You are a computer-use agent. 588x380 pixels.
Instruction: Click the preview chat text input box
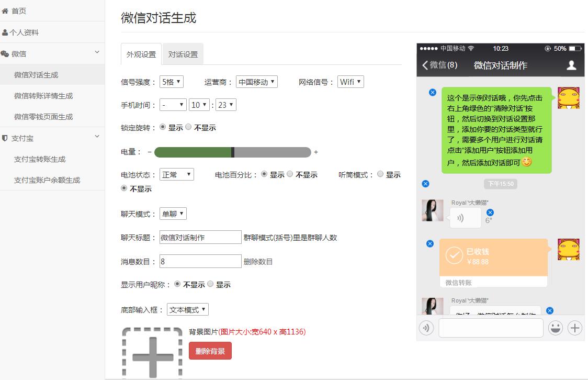tap(491, 328)
